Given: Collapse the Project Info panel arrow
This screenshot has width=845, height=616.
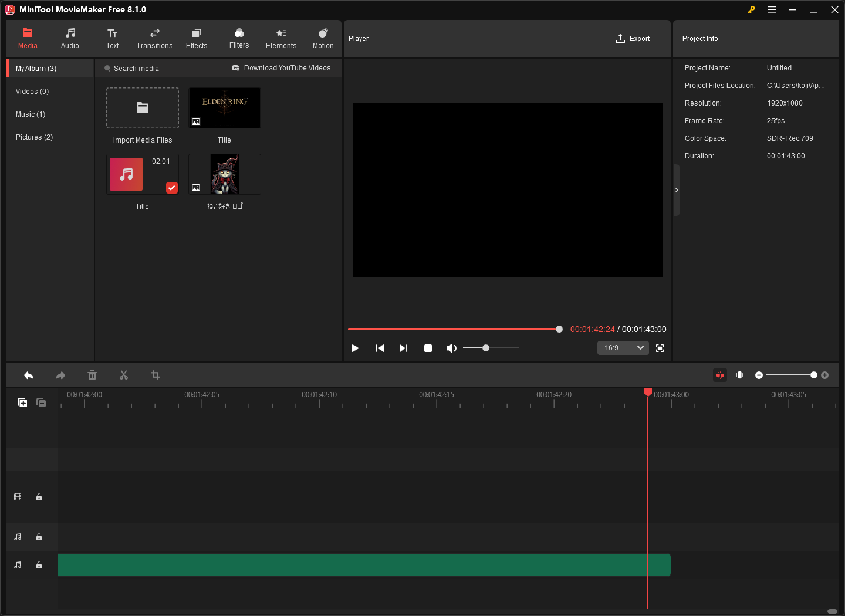Looking at the screenshot, I should [x=677, y=190].
